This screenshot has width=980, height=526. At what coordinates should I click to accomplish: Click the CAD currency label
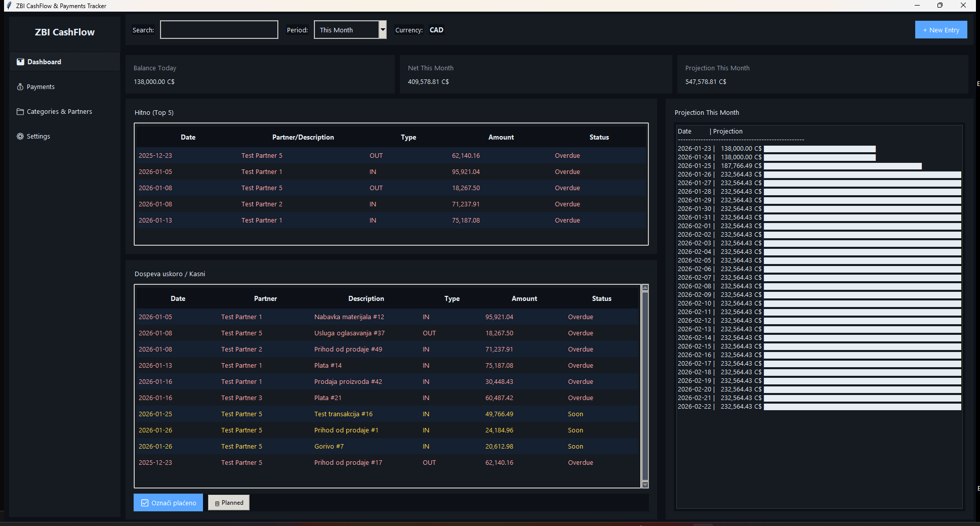pyautogui.click(x=436, y=30)
